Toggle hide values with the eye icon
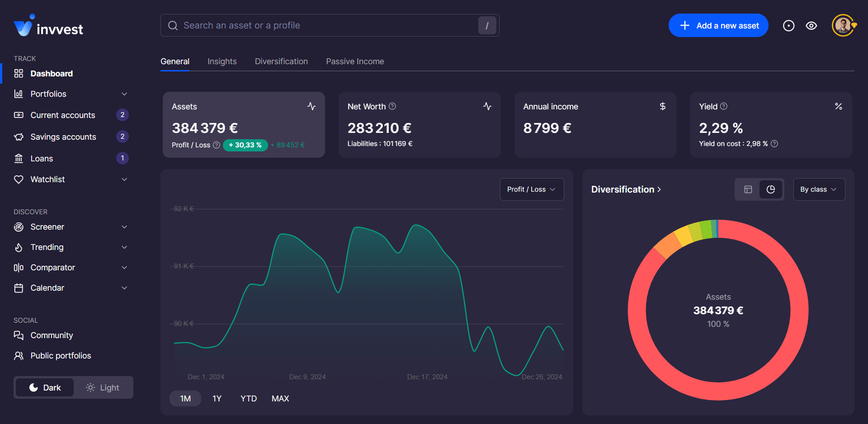Image resolution: width=868 pixels, height=424 pixels. click(811, 26)
